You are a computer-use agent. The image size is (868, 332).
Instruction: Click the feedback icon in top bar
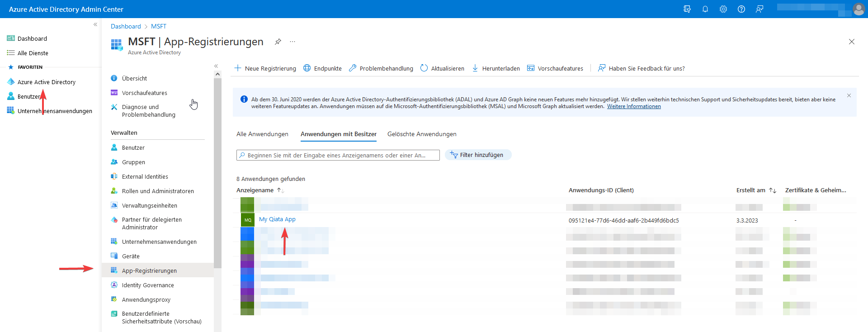pos(759,9)
